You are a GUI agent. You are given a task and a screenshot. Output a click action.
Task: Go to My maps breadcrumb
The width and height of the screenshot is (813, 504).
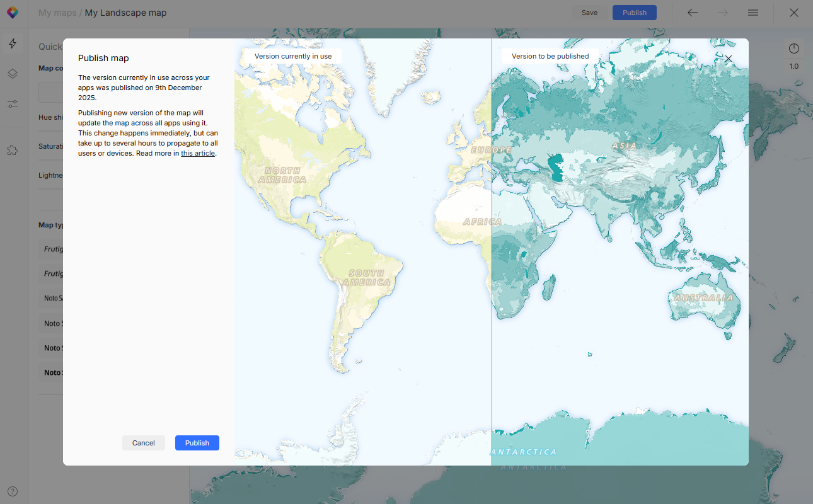57,13
